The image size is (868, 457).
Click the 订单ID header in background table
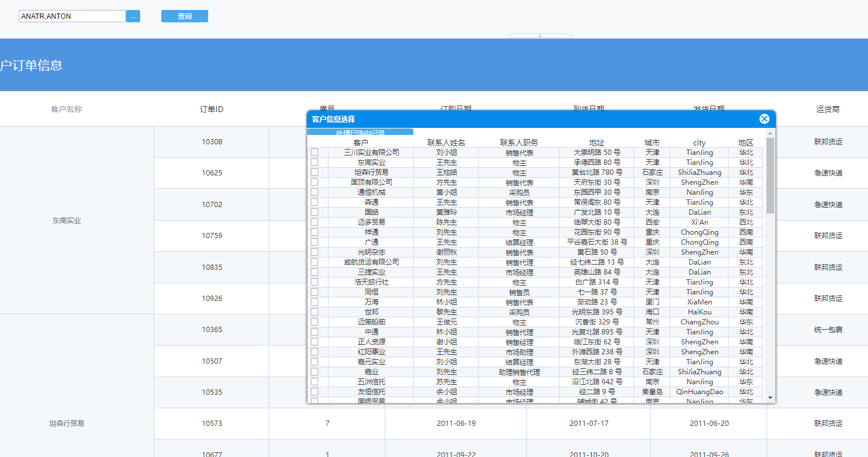pyautogui.click(x=212, y=109)
